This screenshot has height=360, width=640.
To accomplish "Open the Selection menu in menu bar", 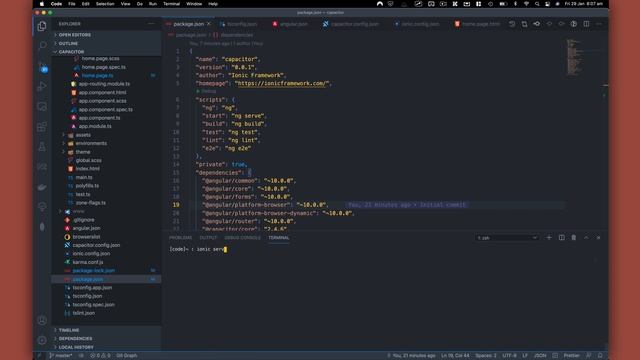I will coord(105,4).
